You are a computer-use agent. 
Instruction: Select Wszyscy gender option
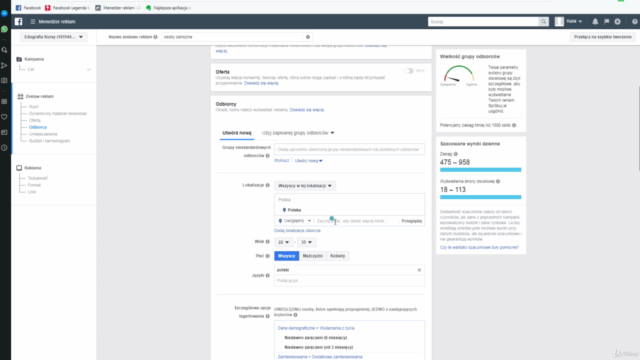coord(287,256)
